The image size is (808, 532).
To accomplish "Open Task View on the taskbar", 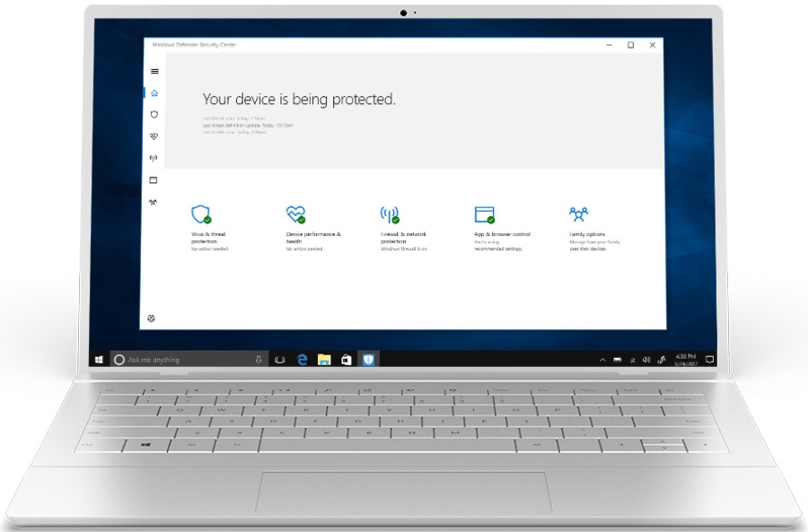I will pyautogui.click(x=280, y=360).
